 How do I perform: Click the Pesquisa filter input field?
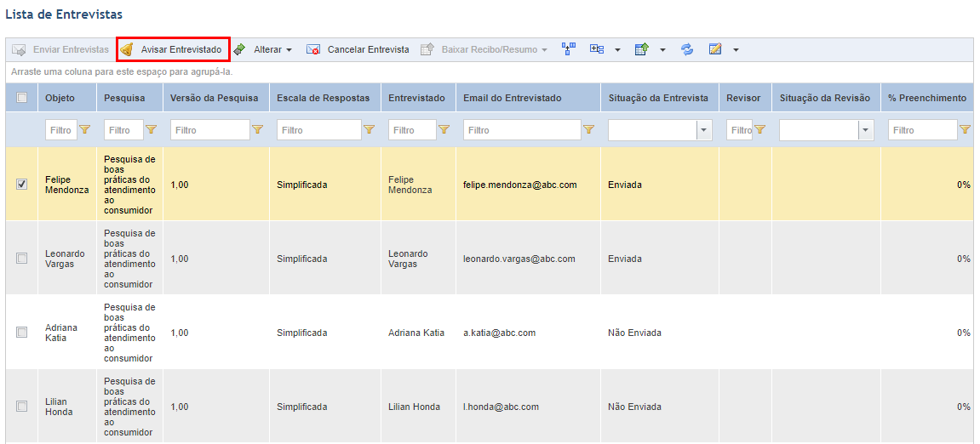123,130
